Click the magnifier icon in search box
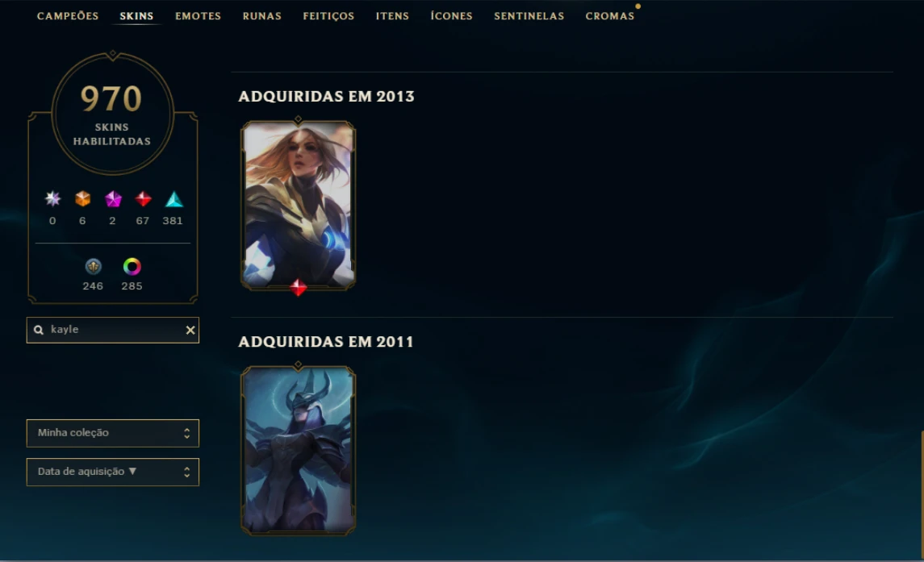Viewport: 924px width, 562px height. tap(38, 330)
